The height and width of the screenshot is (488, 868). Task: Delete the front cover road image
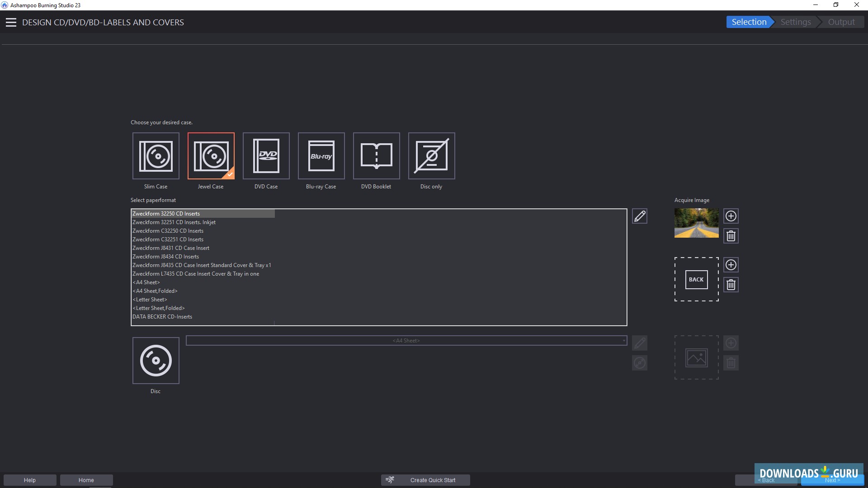731,236
